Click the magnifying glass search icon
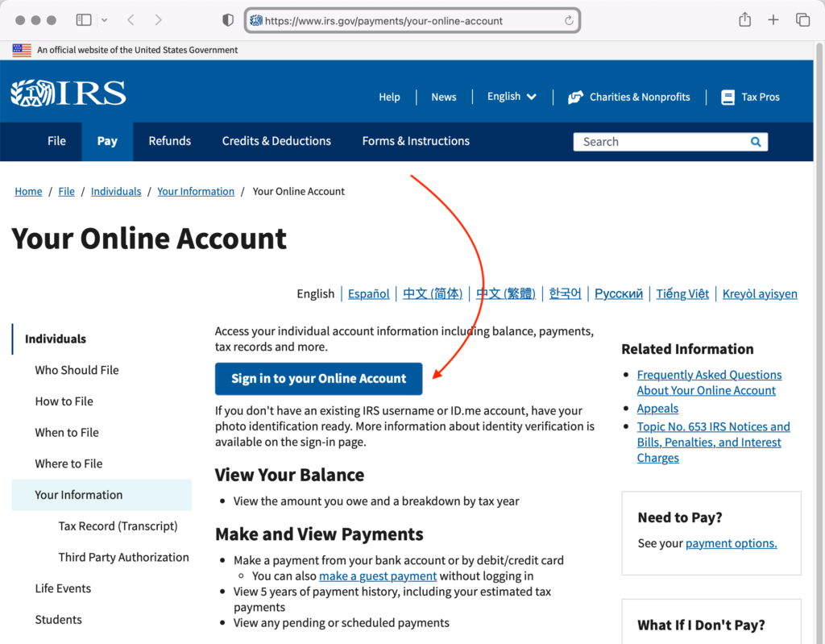Screen dimensions: 825x644 point(756,142)
